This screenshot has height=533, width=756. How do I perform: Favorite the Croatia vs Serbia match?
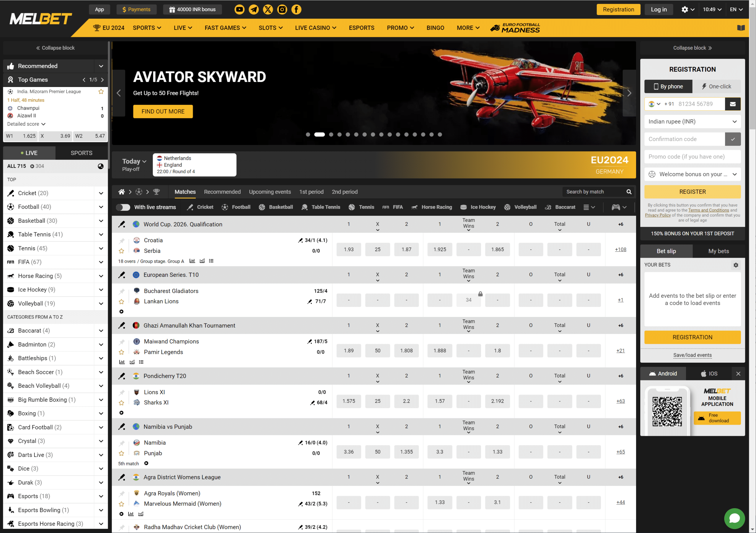tap(121, 251)
